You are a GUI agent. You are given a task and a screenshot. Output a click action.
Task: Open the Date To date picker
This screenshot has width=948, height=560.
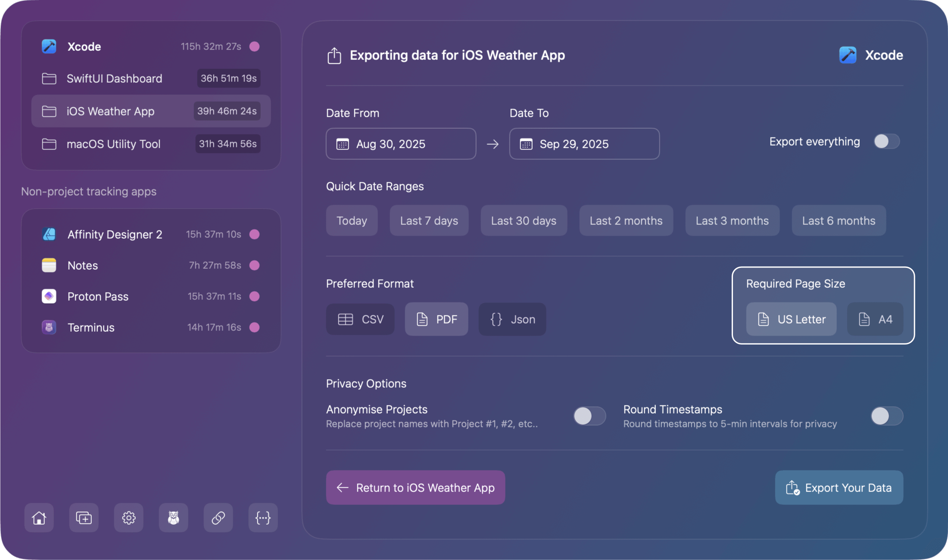pyautogui.click(x=584, y=144)
